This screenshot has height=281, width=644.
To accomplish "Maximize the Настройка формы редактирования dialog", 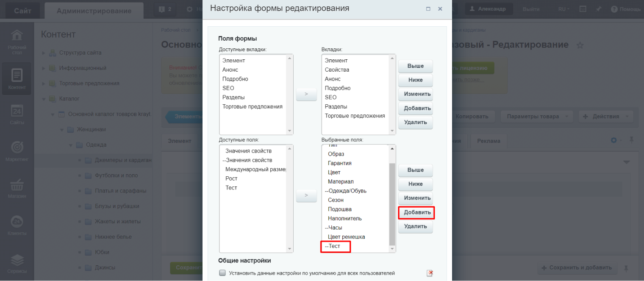I will 428,9.
